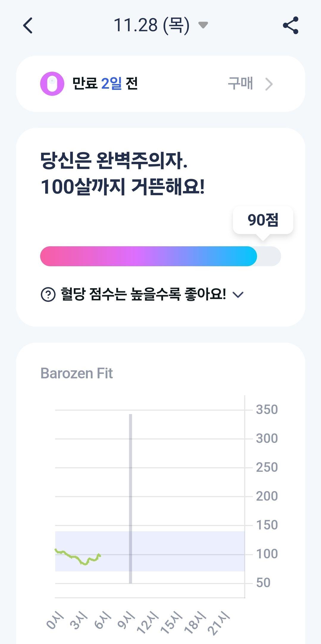Tap the green glucose curve on chart
The width and height of the screenshot is (321, 644).
pyautogui.click(x=78, y=557)
